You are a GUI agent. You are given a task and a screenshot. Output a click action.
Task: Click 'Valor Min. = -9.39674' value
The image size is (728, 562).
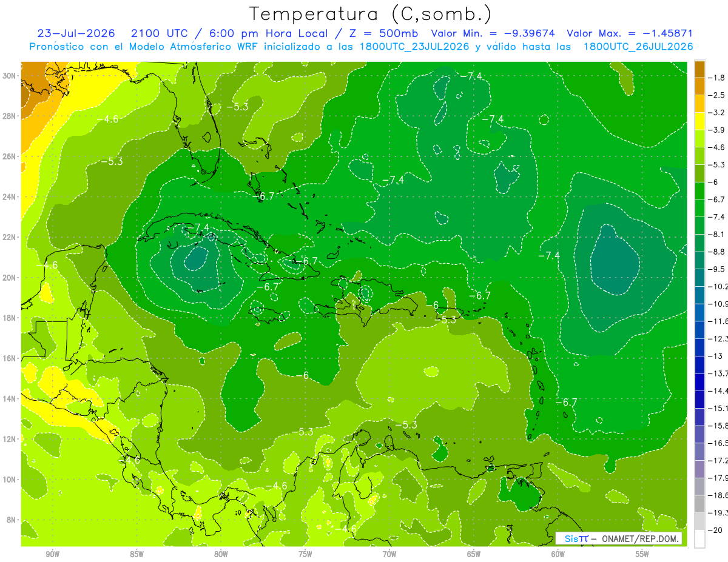tap(493, 33)
